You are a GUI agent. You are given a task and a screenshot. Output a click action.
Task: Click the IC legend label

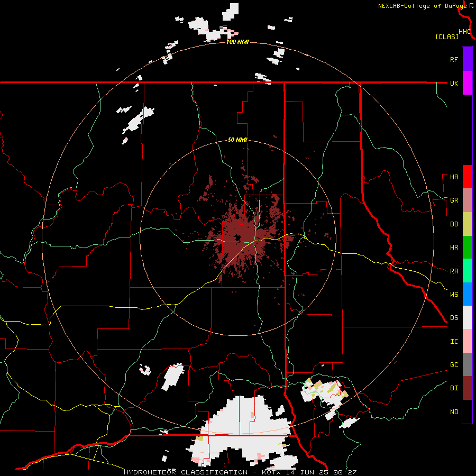454,342
